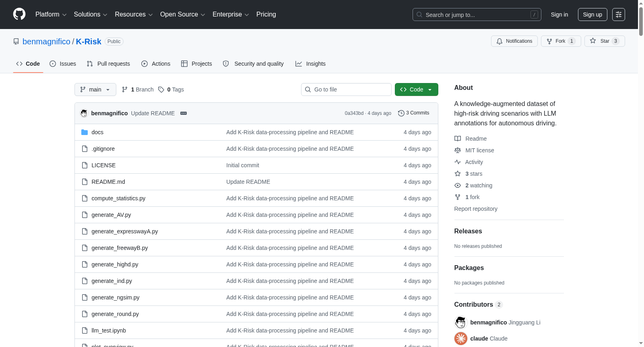This screenshot has height=347, width=644.
Task: Open the K-Risk repository name link
Action: point(89,42)
